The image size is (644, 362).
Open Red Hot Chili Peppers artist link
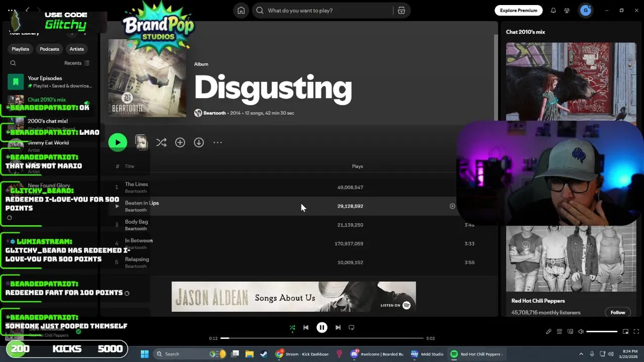[x=538, y=301]
